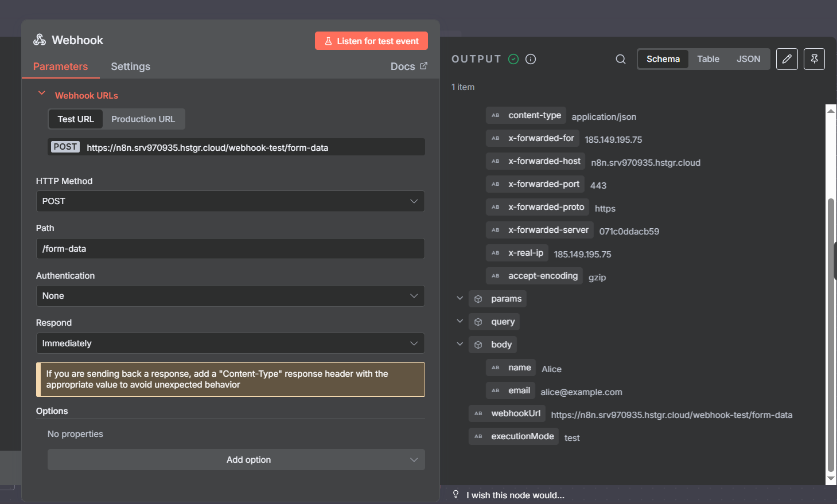Select the Test URL toggle option
Screen dimensions: 837x504
point(75,119)
